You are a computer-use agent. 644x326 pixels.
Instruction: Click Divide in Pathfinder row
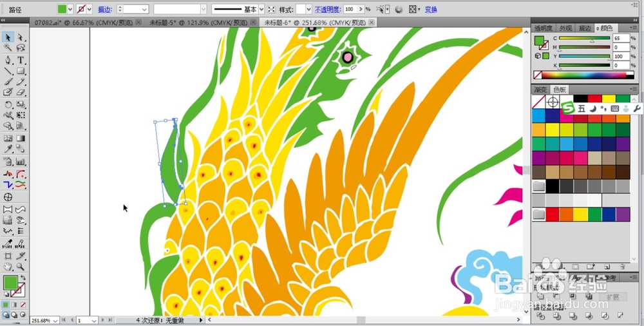pos(540,316)
